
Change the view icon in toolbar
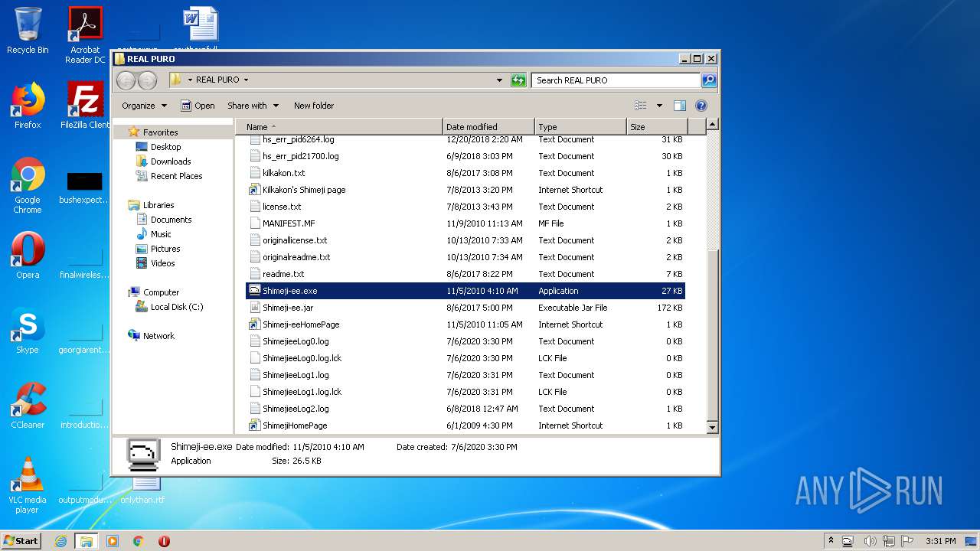coord(641,106)
